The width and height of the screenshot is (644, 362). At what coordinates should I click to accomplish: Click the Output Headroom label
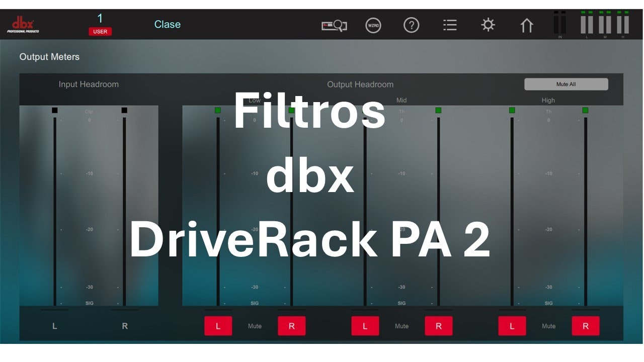pyautogui.click(x=360, y=84)
